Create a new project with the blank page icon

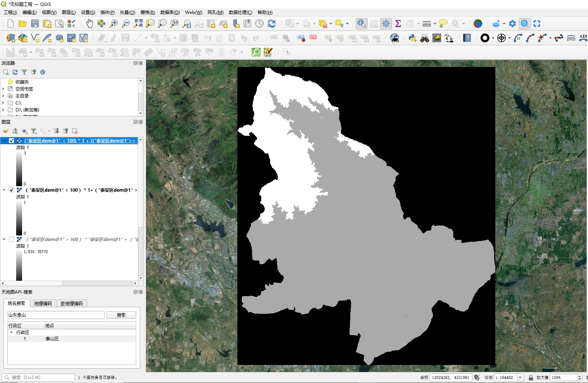[11, 24]
